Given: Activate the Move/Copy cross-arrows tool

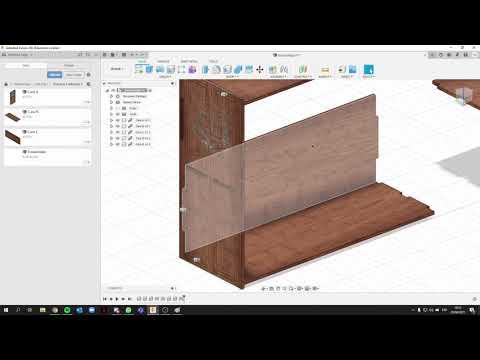Looking at the screenshot, I should 260,69.
